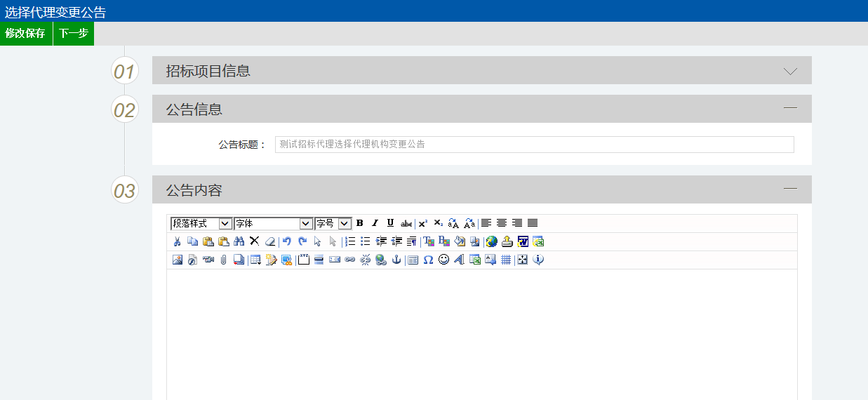Insert a numbered list
Image resolution: width=868 pixels, height=400 pixels.
point(349,241)
